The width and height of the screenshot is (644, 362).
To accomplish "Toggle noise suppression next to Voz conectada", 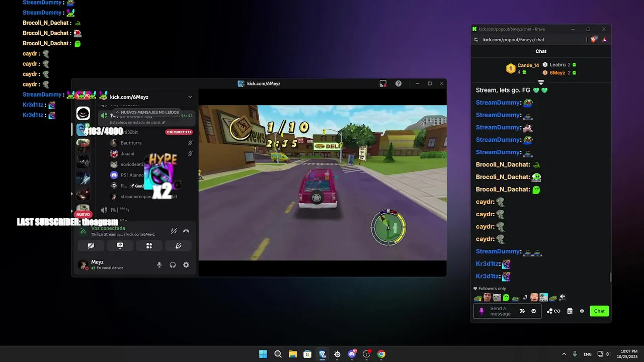I will 174,231.
